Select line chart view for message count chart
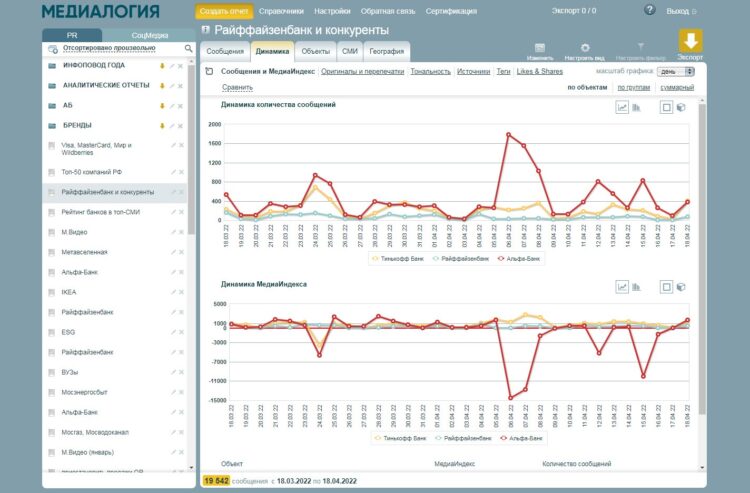The height and width of the screenshot is (493, 750). pyautogui.click(x=622, y=107)
